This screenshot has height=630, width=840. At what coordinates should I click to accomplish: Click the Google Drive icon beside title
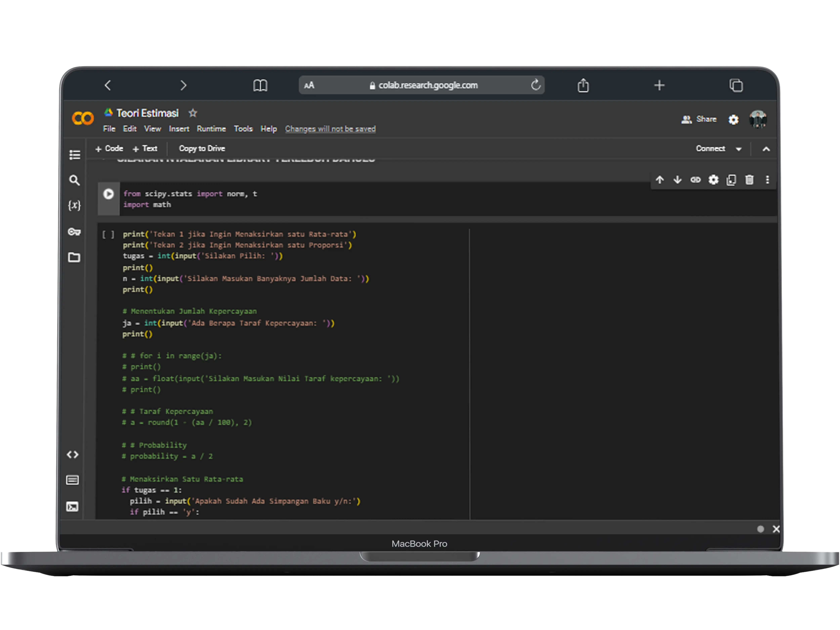109,112
